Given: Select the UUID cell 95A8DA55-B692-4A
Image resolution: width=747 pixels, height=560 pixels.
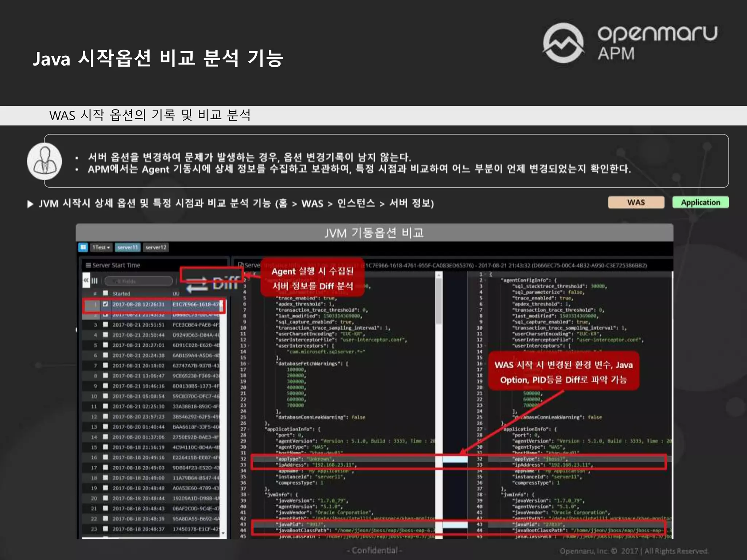Looking at the screenshot, I should pyautogui.click(x=196, y=518).
